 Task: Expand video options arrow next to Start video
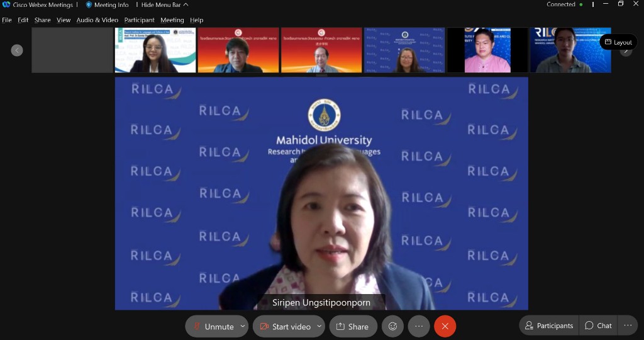coord(319,326)
